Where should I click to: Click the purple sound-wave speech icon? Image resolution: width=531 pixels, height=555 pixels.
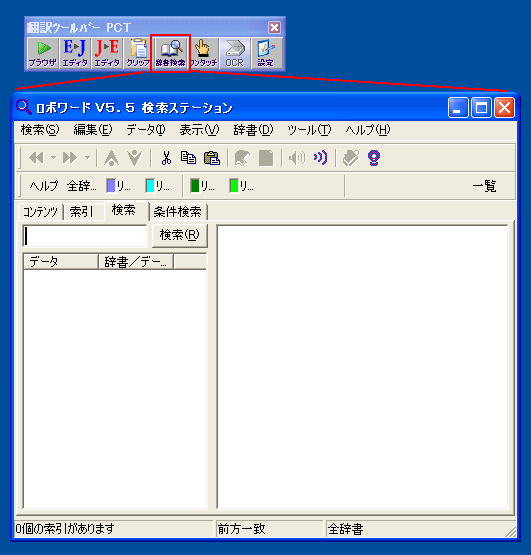tap(321, 158)
